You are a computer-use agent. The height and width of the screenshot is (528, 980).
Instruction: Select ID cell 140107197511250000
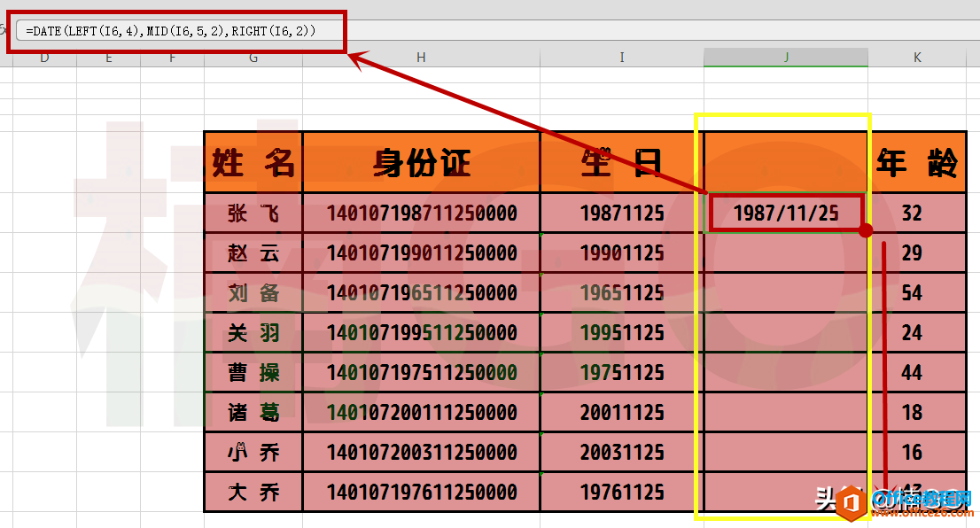coord(421,372)
